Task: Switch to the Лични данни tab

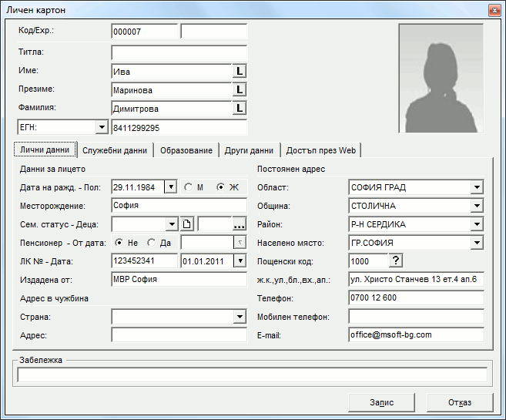Action: click(x=45, y=150)
